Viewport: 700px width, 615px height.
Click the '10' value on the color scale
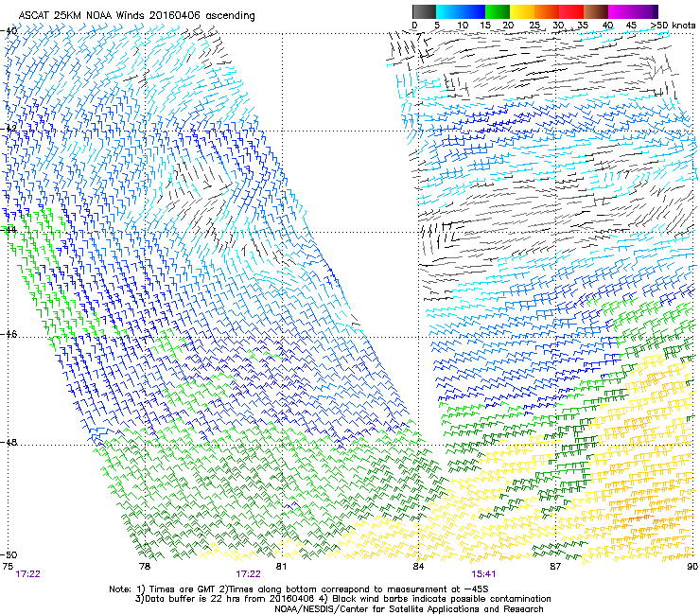point(463,26)
